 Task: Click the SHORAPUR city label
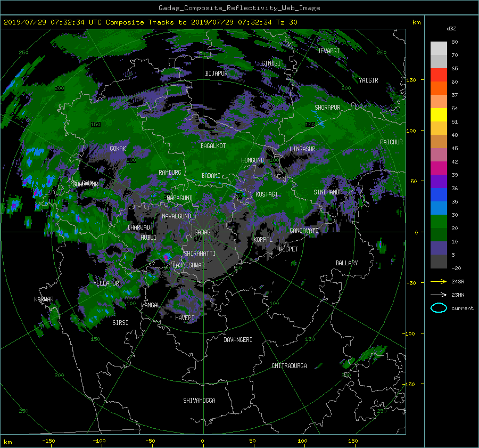pos(327,108)
